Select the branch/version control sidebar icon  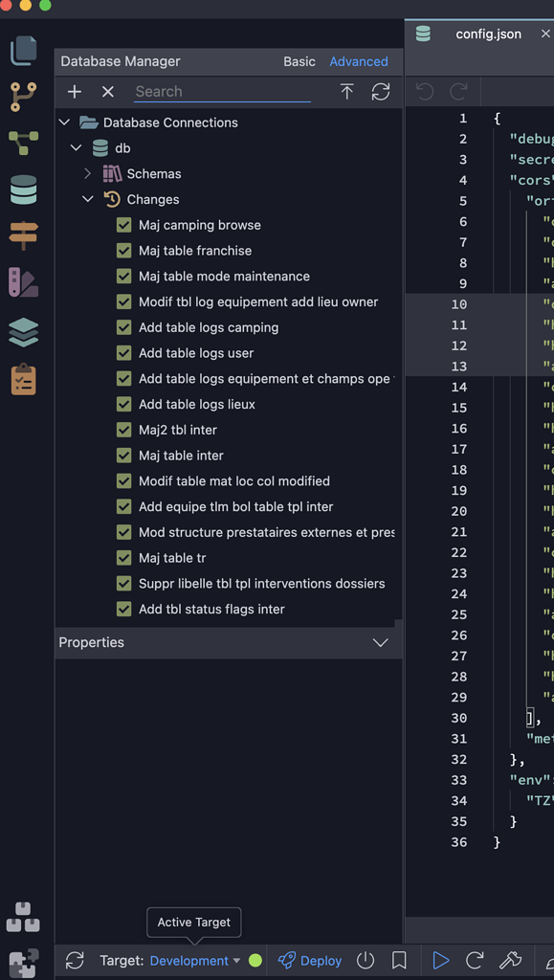(23, 96)
